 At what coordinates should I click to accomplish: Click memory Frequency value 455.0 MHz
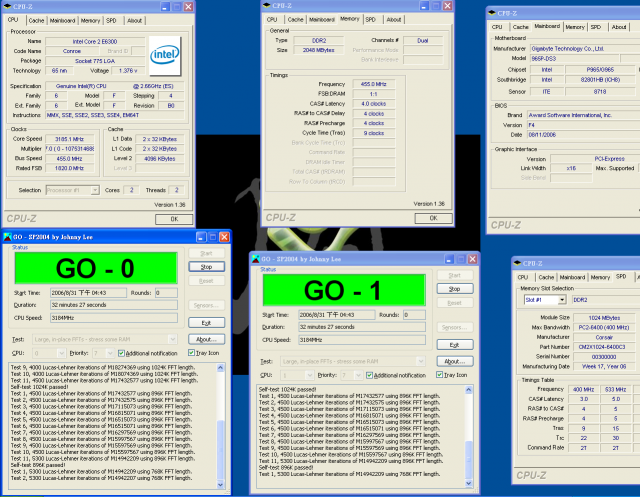[x=373, y=84]
